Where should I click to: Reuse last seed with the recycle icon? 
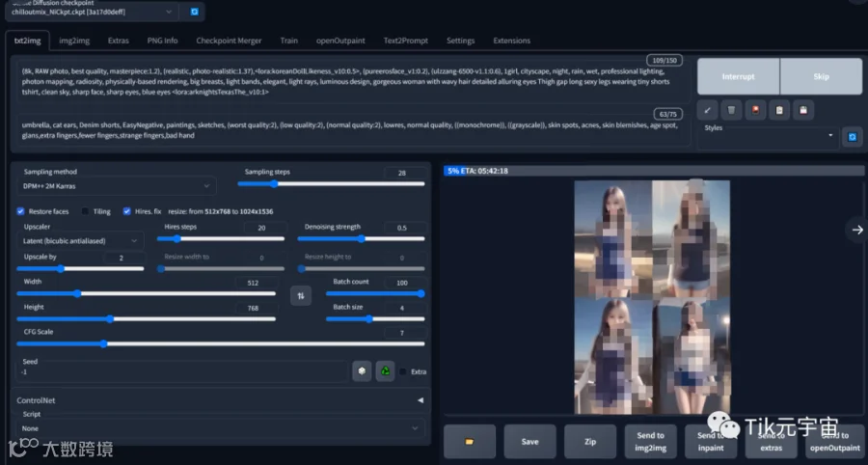[385, 370]
